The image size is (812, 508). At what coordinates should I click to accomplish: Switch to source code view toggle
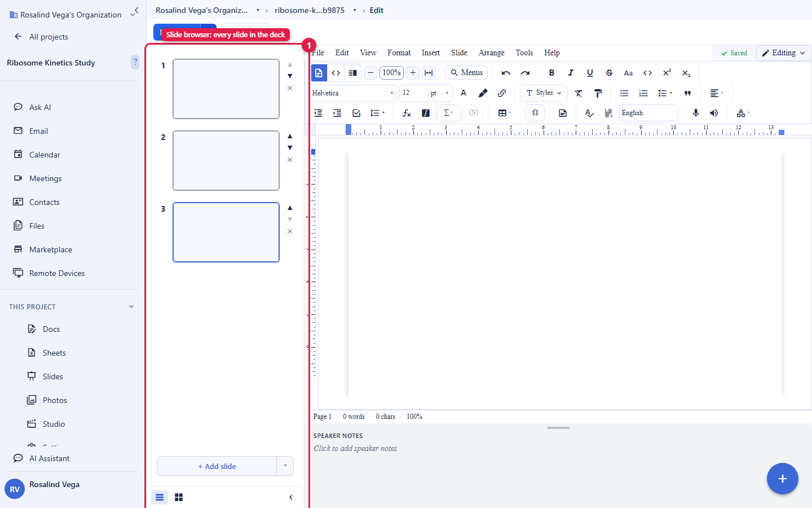coord(336,73)
